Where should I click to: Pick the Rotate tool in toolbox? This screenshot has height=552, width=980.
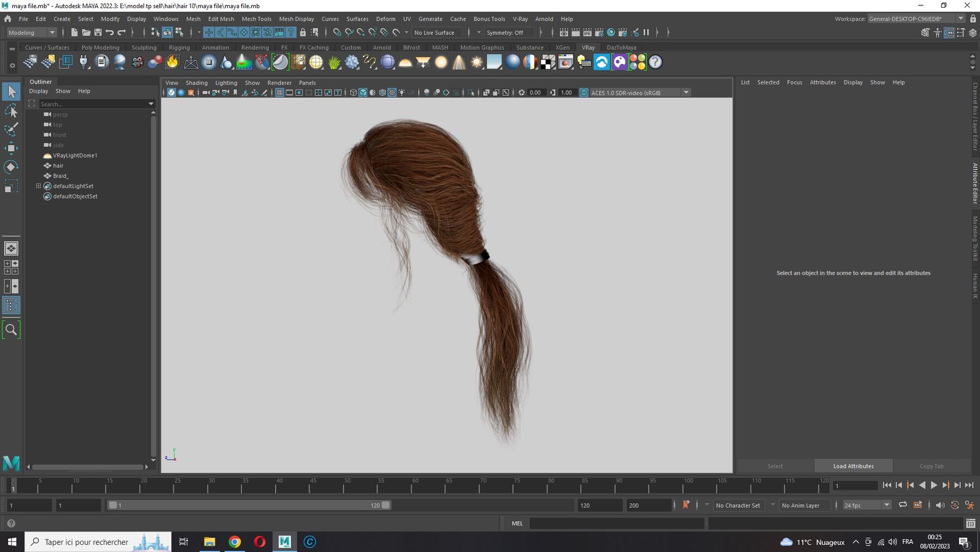(x=11, y=167)
